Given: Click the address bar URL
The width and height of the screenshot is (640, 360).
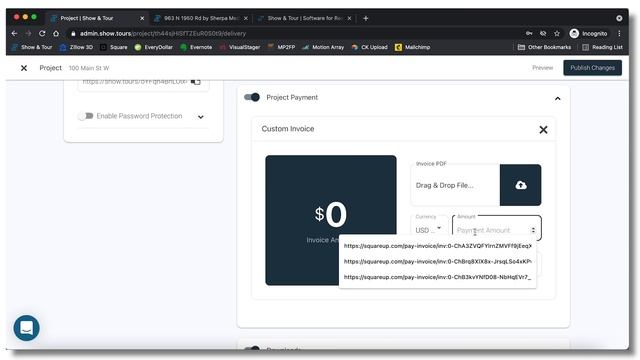Looking at the screenshot, I should (x=162, y=33).
